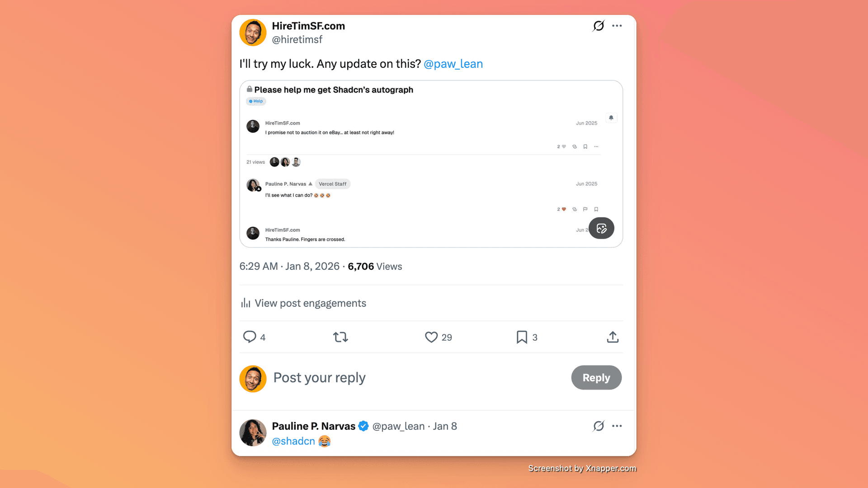
Task: Open the more options menu on HireTimSF's post
Action: pos(617,26)
